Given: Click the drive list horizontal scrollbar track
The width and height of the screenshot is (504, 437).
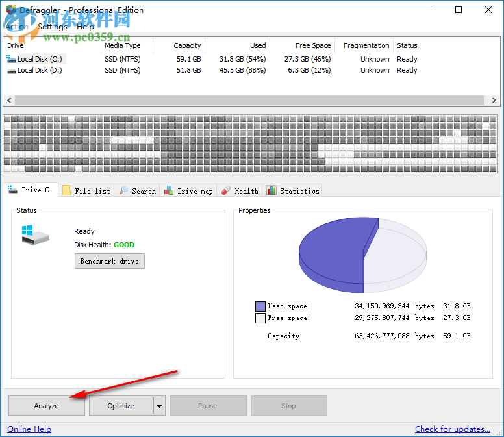Looking at the screenshot, I should pos(249,100).
